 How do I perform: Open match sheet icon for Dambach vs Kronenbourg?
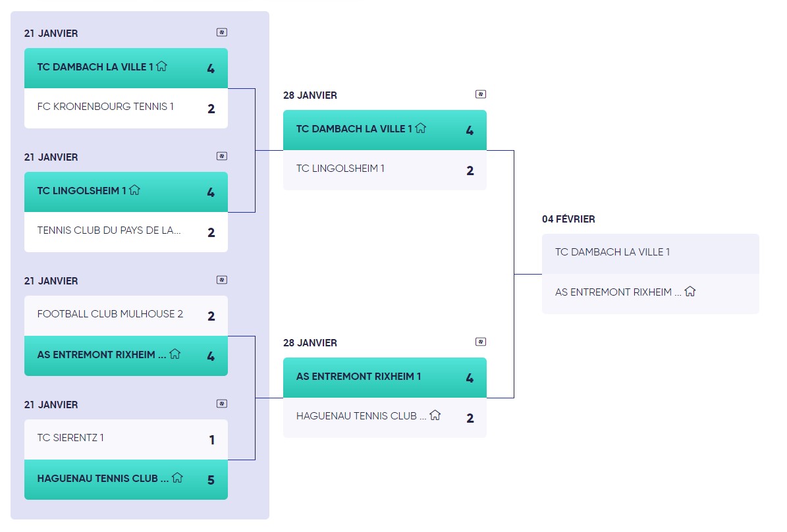[222, 32]
